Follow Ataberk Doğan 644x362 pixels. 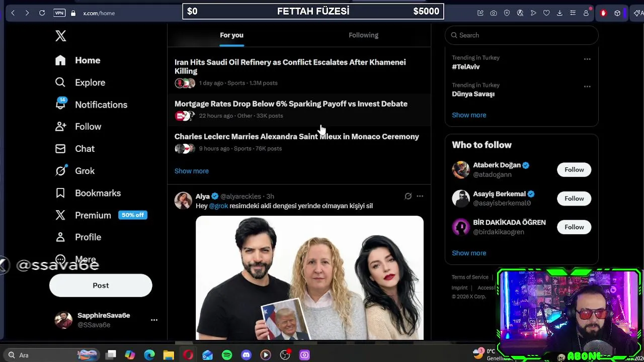click(574, 169)
